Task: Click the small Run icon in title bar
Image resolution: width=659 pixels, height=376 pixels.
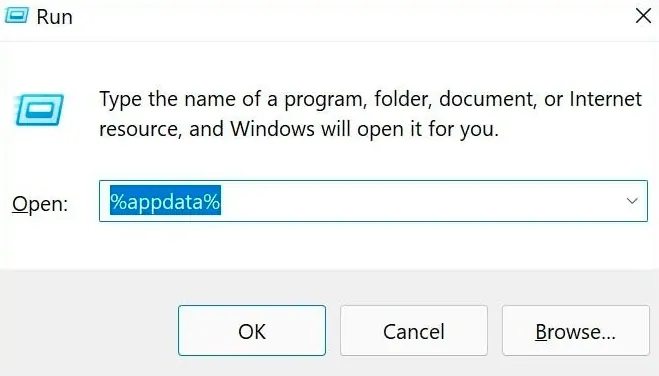Action: pos(16,16)
